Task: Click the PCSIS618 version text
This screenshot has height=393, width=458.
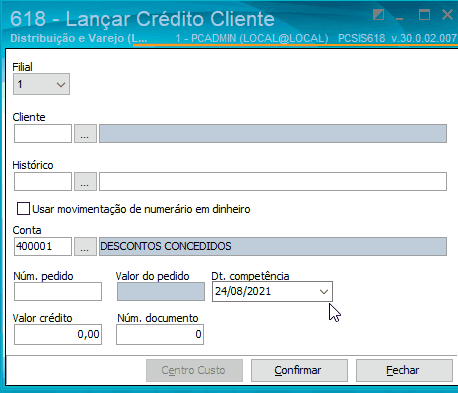Action: coord(397,38)
